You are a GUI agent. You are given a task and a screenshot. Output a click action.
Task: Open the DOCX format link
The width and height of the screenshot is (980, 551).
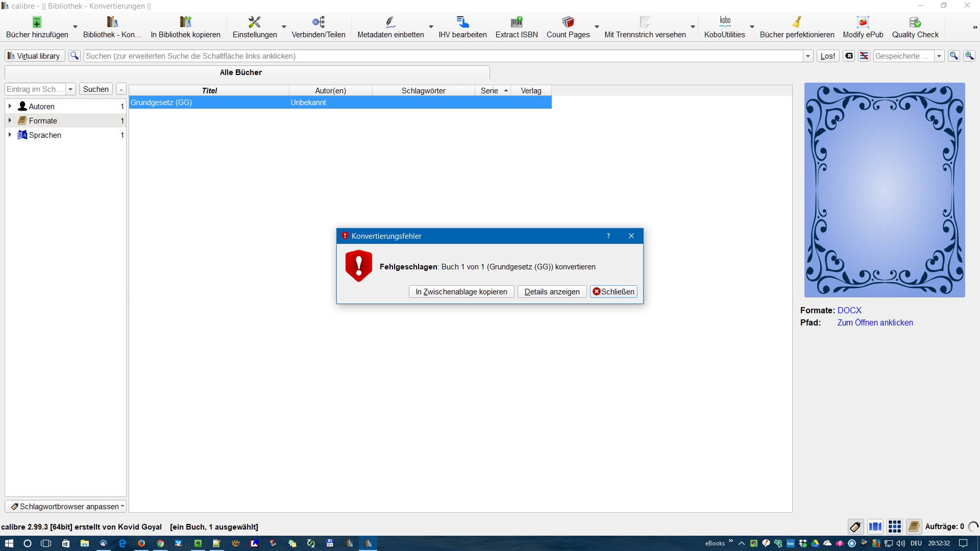849,310
